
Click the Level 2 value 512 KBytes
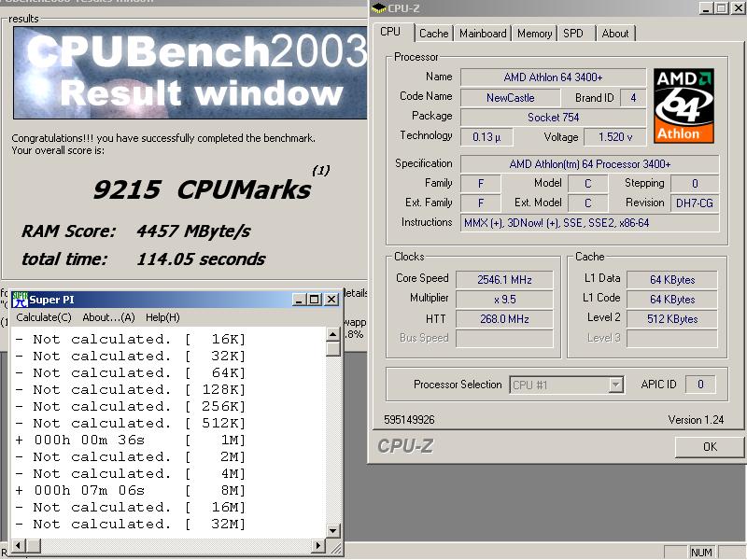pos(672,319)
